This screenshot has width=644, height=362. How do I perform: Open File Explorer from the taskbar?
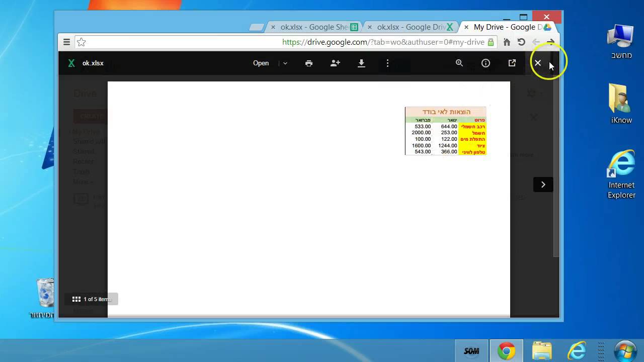coord(542,350)
